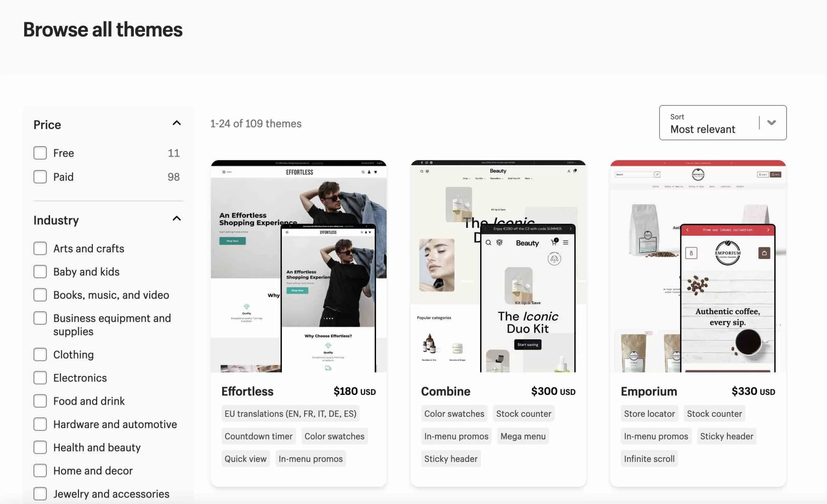The height and width of the screenshot is (504, 827).
Task: Click the Jewelry and accessories filter
Action: click(40, 495)
